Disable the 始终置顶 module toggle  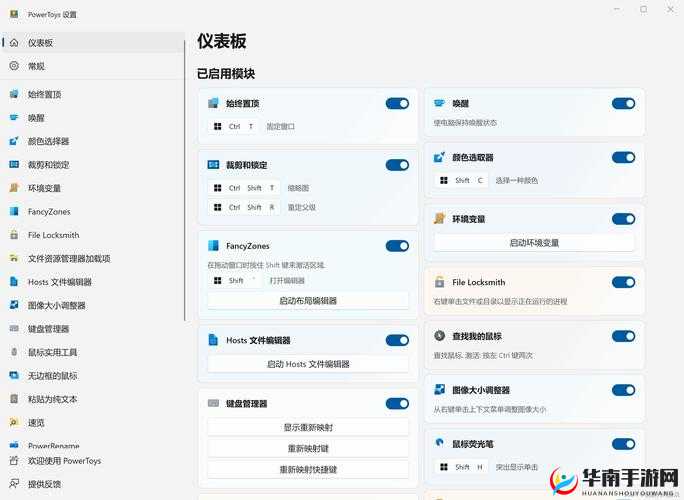click(x=397, y=103)
